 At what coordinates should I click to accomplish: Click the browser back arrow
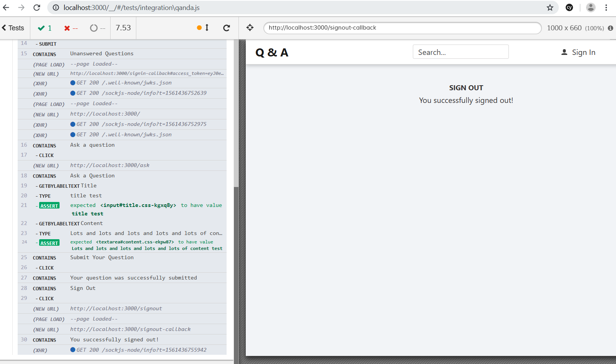coord(6,8)
